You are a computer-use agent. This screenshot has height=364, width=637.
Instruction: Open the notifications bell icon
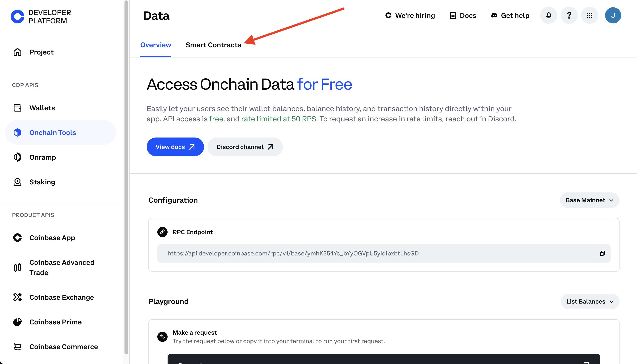(x=548, y=16)
